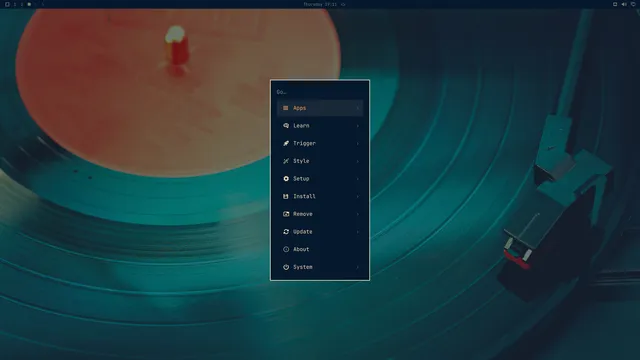The height and width of the screenshot is (360, 640).
Task: Open the Style menu entry label
Action: (x=301, y=161)
